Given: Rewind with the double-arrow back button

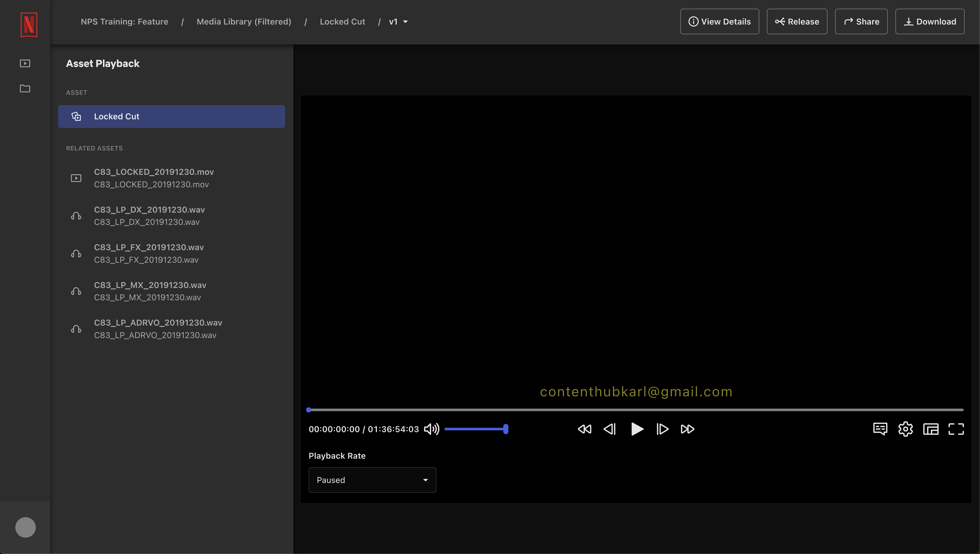Looking at the screenshot, I should [584, 429].
